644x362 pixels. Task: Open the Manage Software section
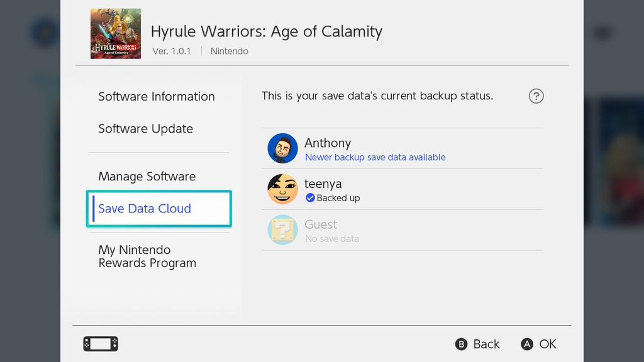pyautogui.click(x=146, y=177)
